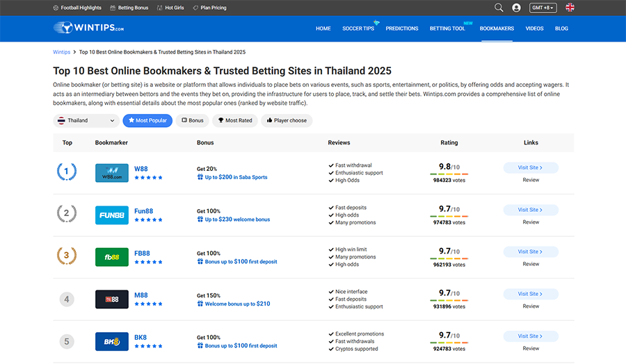Open BETTING TOOL menu item
Image resolution: width=626 pixels, height=364 pixels.
coord(447,28)
